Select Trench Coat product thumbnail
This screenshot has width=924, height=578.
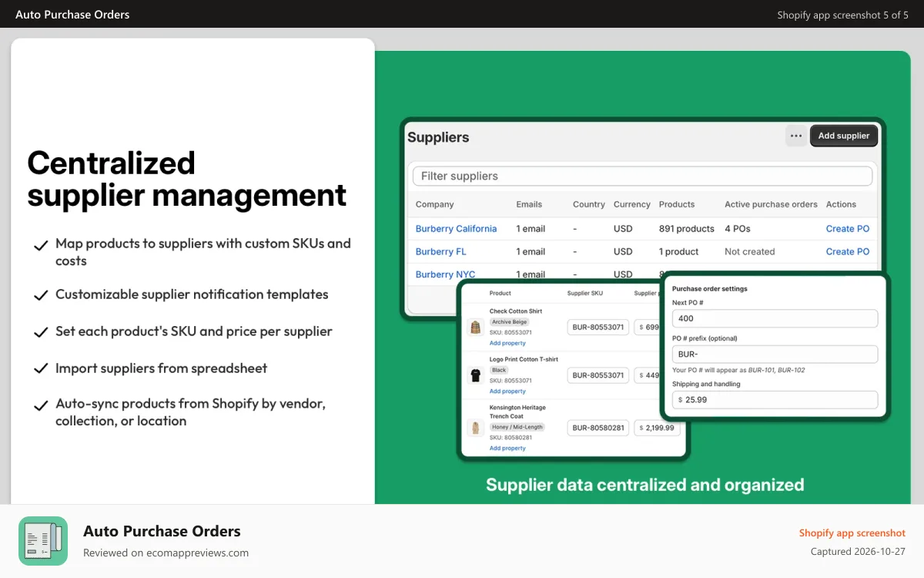coord(475,428)
